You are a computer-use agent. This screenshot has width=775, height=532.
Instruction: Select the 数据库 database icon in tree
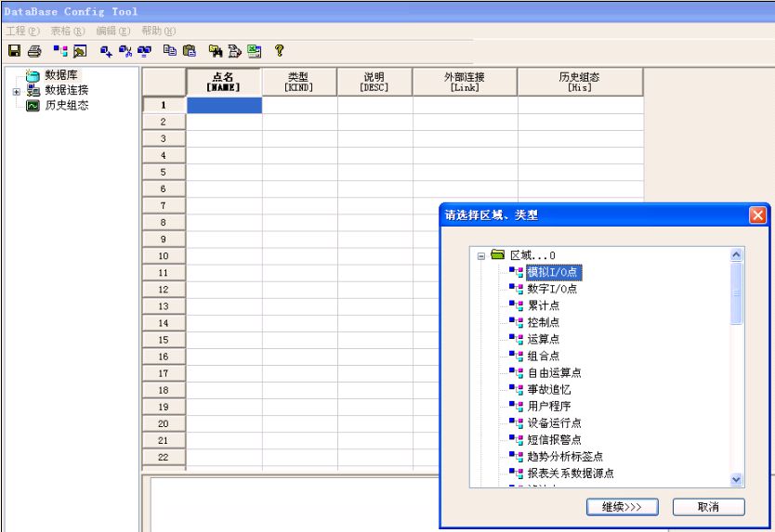pyautogui.click(x=33, y=75)
